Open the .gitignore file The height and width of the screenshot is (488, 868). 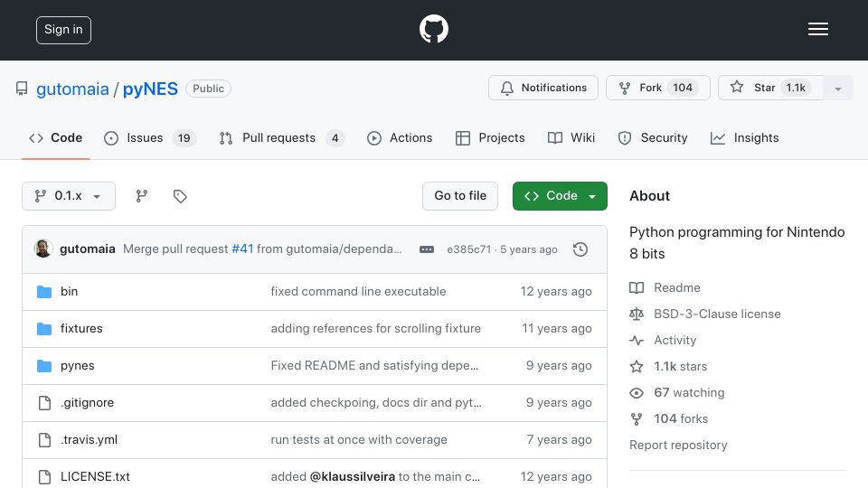pos(87,403)
